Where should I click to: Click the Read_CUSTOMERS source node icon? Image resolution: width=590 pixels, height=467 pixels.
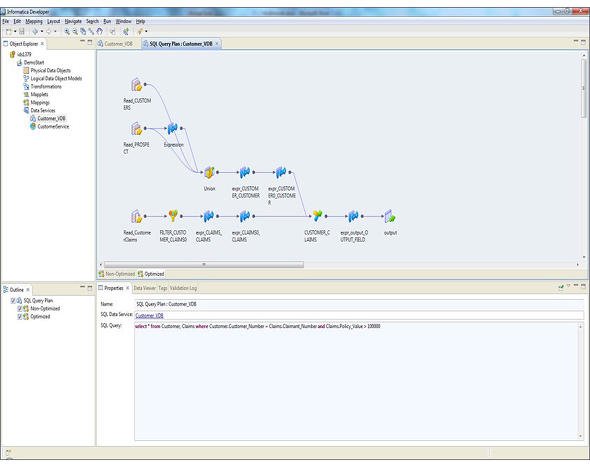point(137,85)
